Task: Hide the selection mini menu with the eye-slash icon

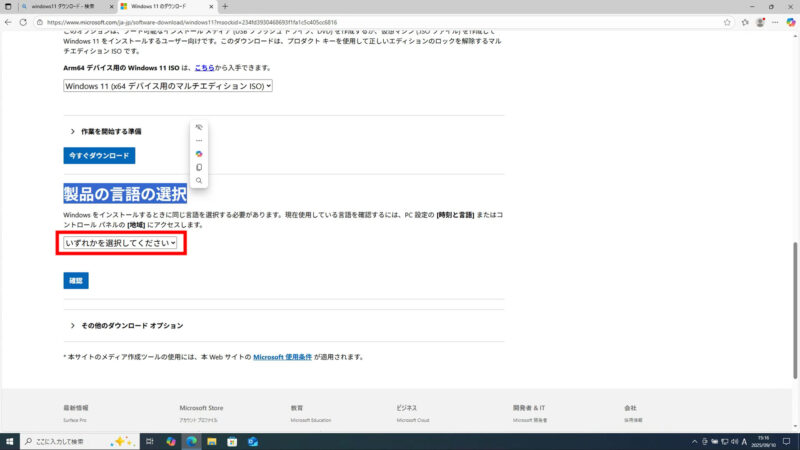Action: pos(200,127)
